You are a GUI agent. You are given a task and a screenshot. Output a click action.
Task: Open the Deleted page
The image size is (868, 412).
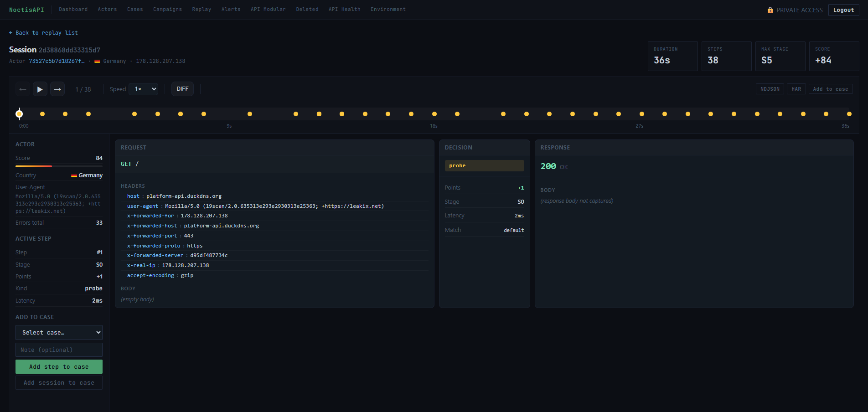coord(307,9)
